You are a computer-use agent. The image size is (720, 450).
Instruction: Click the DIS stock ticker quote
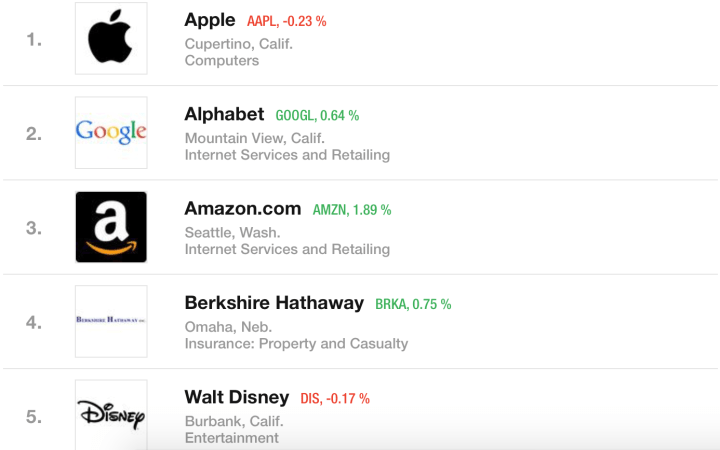[x=335, y=399]
